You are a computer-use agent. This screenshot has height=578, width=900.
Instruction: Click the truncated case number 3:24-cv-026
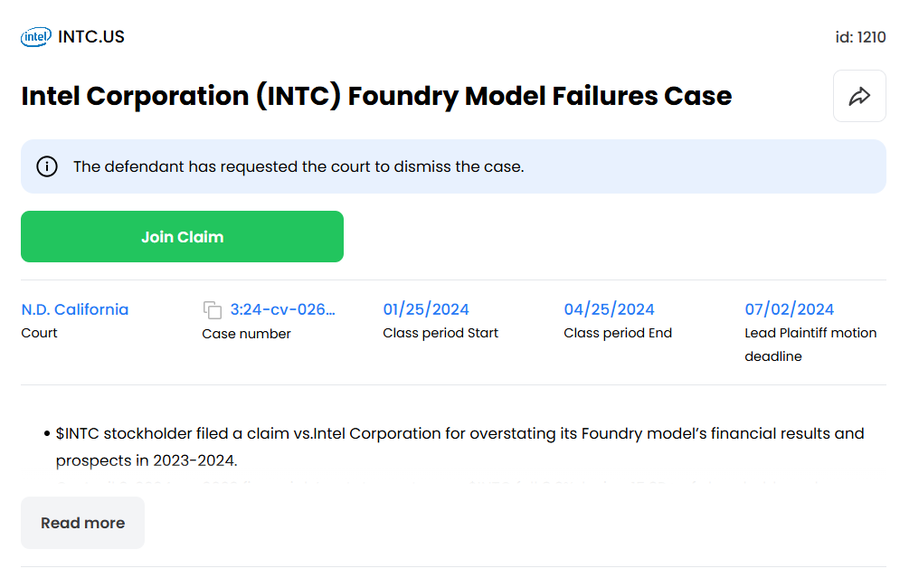283,309
